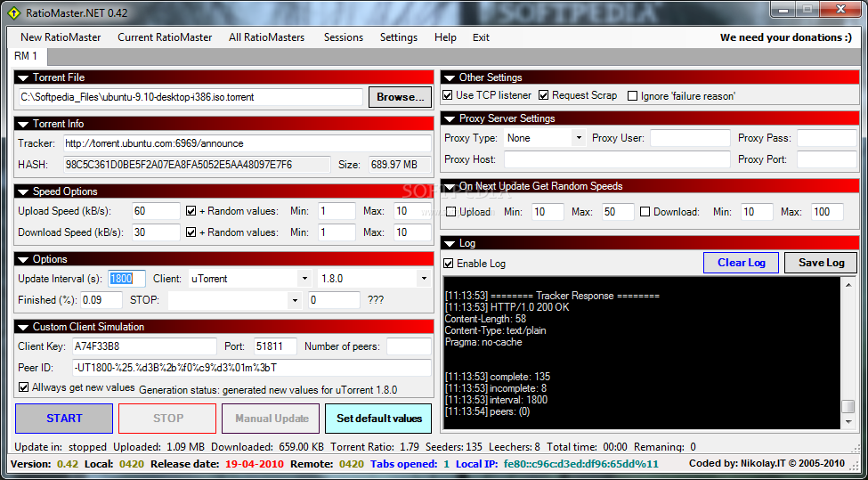The height and width of the screenshot is (480, 868).
Task: Click the log scrollbar thumb
Action: (848, 407)
